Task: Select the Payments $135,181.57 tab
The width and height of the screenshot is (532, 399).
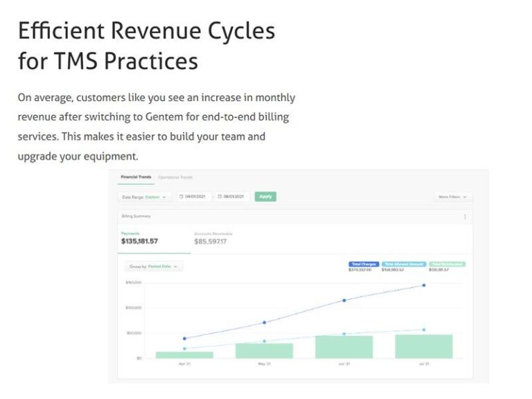Action: coord(154,238)
